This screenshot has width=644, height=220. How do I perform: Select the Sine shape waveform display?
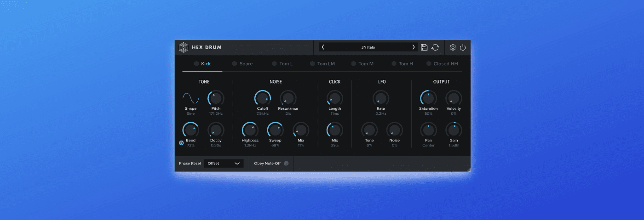coord(190,98)
